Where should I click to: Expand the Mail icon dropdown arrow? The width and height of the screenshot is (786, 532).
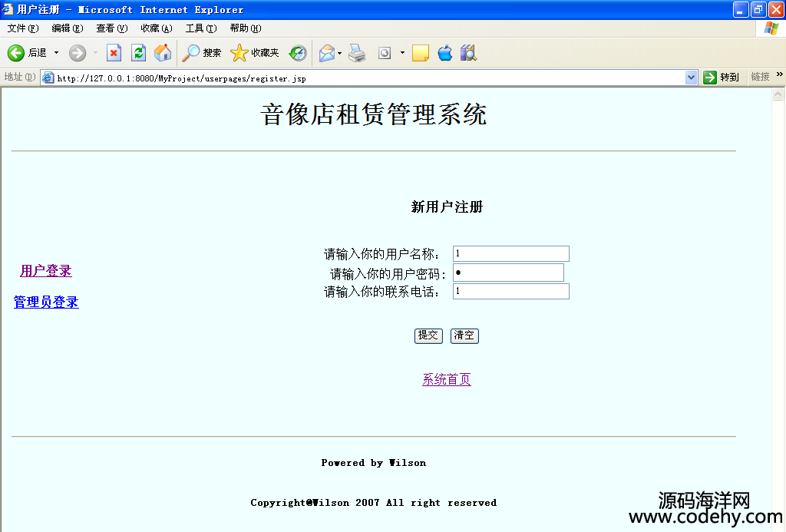[340, 53]
